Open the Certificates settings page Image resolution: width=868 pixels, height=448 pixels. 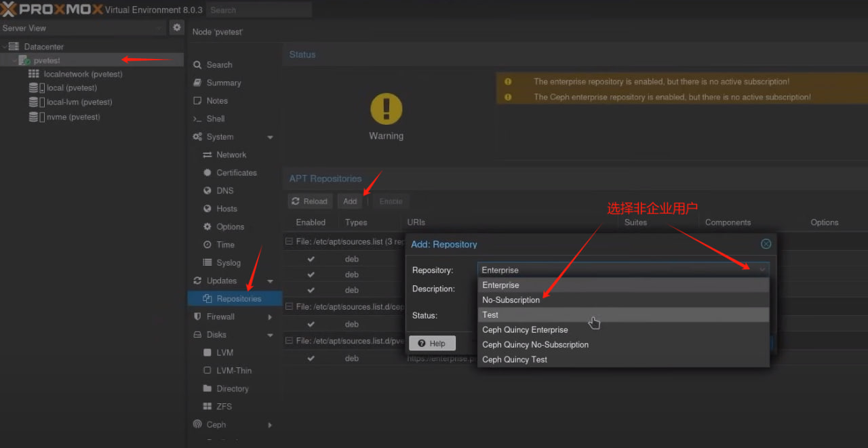(x=236, y=173)
